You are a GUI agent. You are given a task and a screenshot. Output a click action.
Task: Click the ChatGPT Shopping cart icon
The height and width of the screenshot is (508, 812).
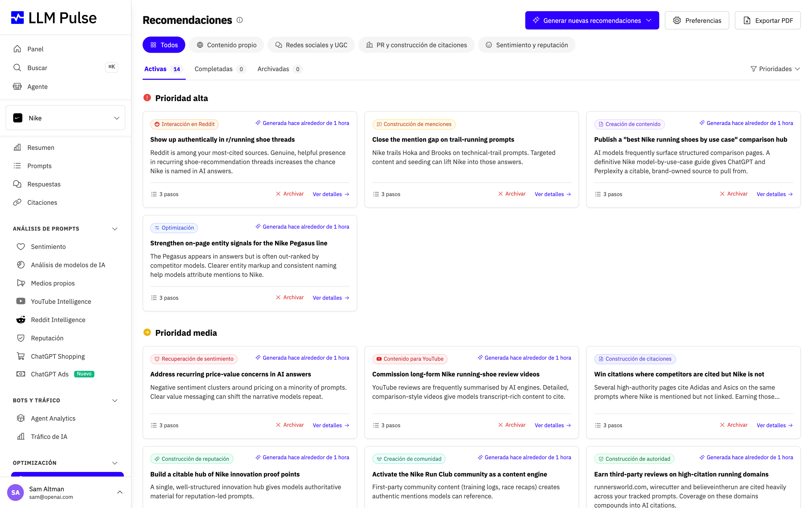click(x=21, y=356)
